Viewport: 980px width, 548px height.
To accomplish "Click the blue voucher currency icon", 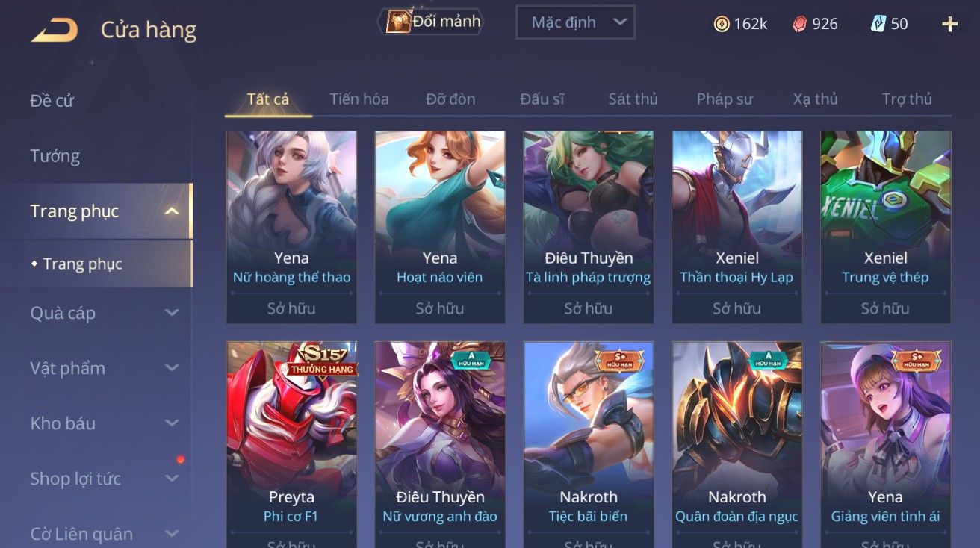I will tap(878, 24).
